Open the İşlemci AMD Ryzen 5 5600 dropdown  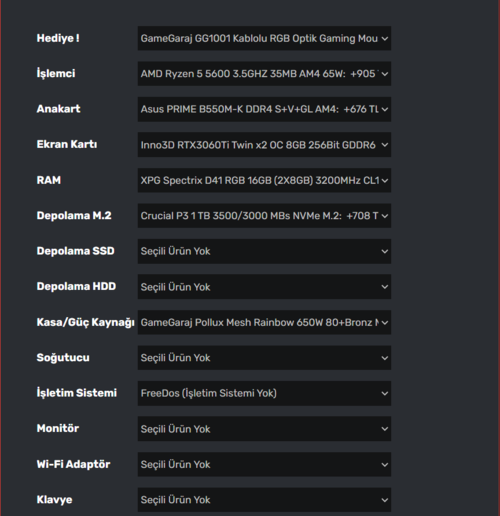[264, 74]
